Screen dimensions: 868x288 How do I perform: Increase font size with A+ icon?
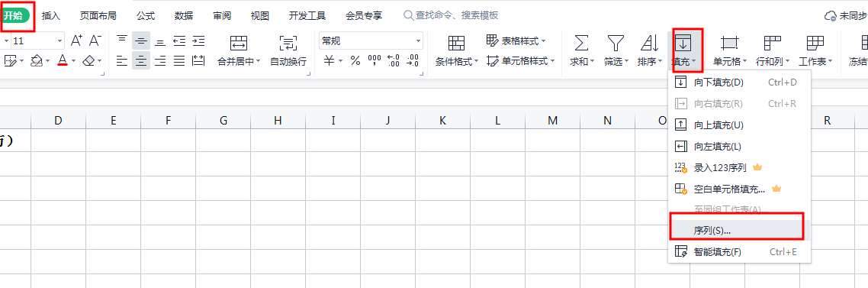coord(76,40)
